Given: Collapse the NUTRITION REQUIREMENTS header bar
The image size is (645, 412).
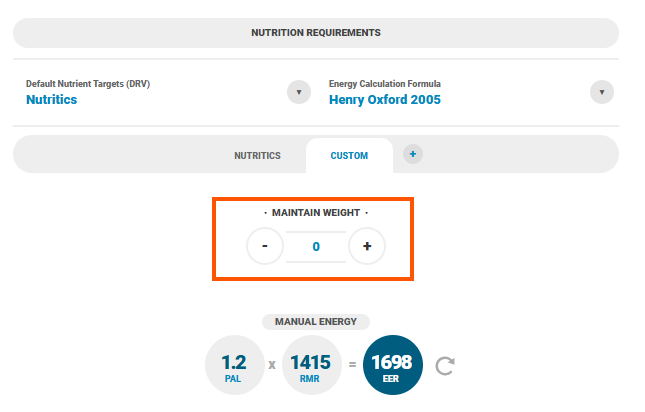Looking at the screenshot, I should 316,33.
